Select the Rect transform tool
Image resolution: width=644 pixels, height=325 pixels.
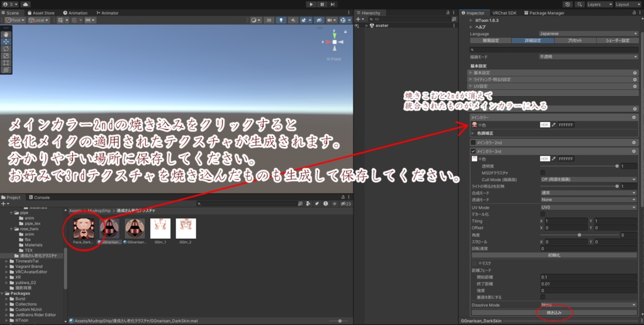(x=6, y=63)
